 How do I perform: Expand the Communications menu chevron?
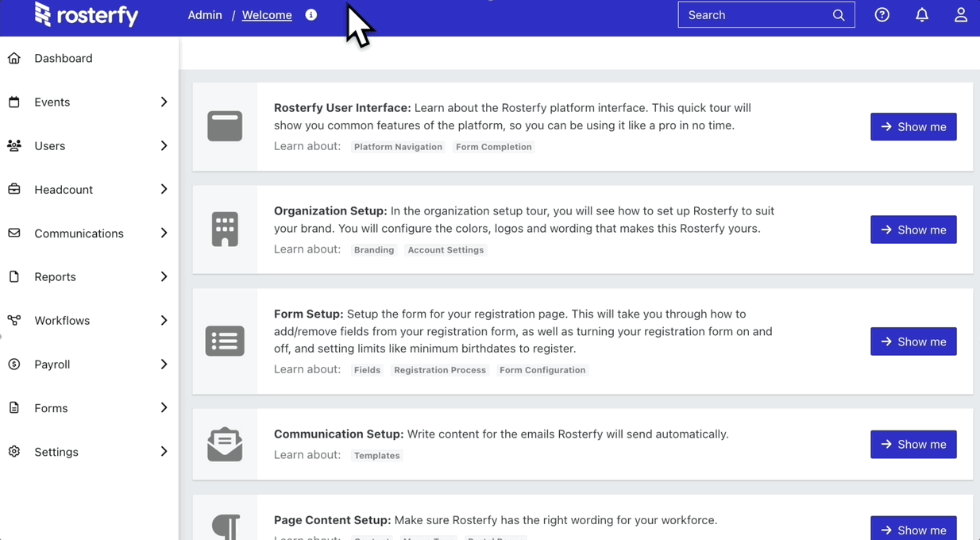click(x=164, y=233)
